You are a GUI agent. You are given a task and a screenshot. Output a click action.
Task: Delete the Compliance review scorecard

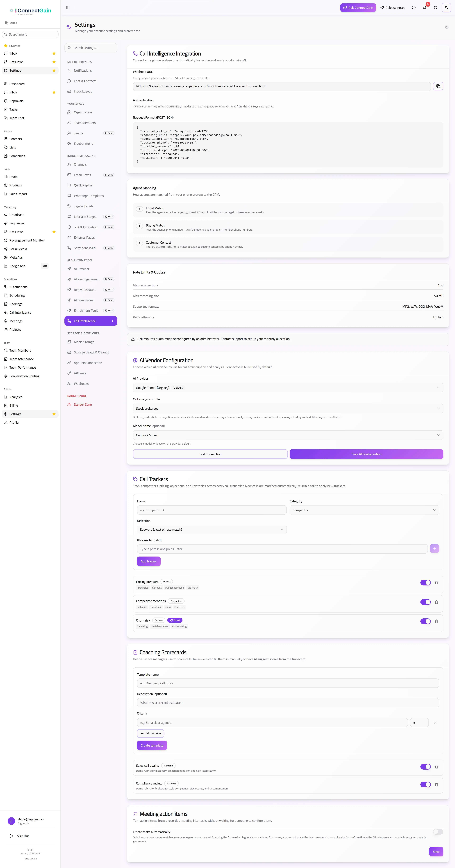[437, 784]
